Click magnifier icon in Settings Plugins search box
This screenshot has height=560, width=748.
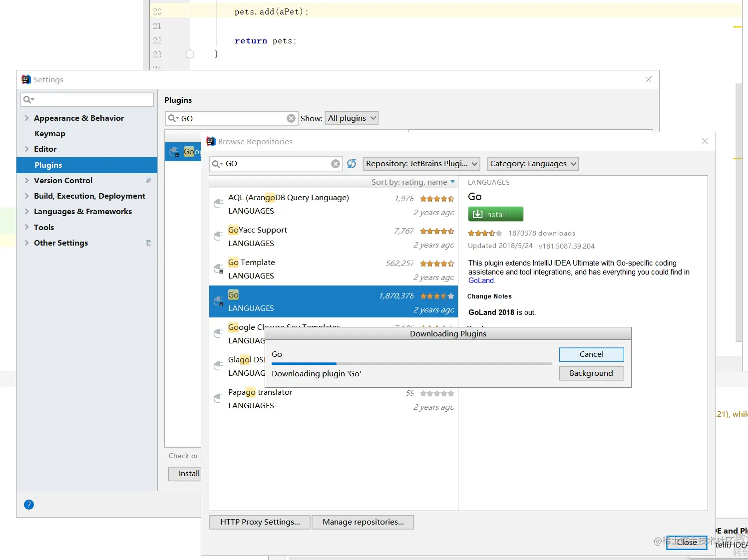tap(173, 118)
